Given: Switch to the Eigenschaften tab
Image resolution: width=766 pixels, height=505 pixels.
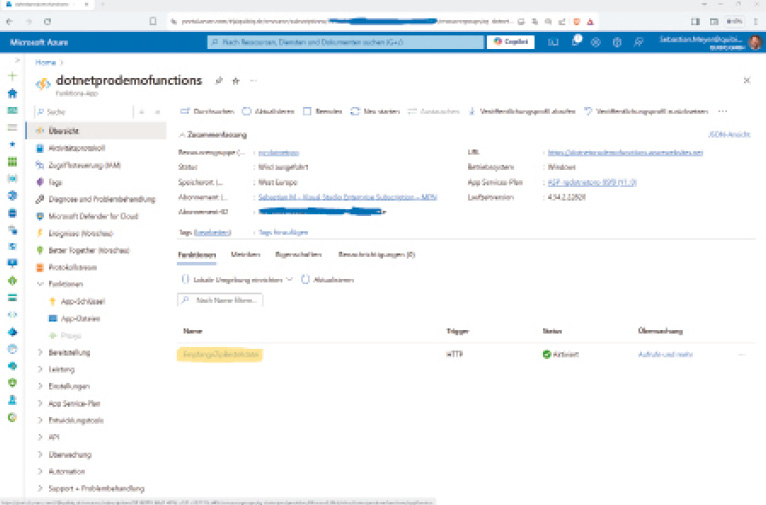Looking at the screenshot, I should point(298,255).
